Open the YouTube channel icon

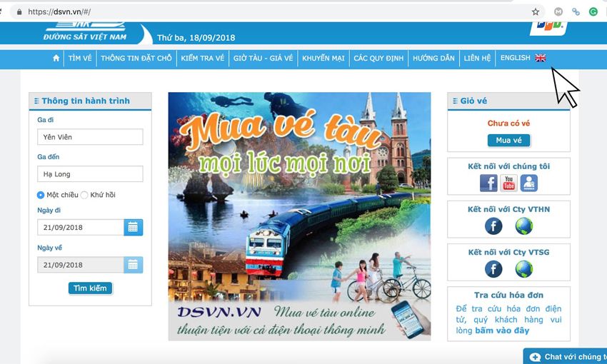(508, 183)
